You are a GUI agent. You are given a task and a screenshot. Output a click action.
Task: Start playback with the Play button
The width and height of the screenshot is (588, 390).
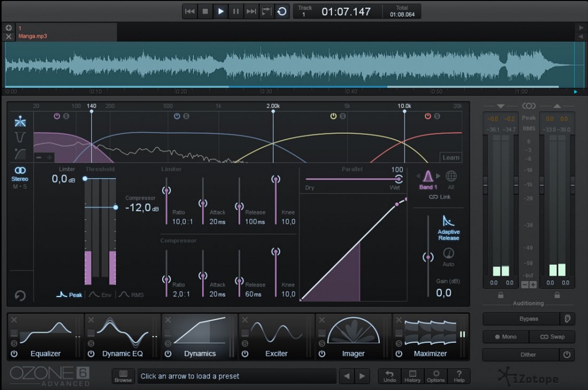(220, 11)
